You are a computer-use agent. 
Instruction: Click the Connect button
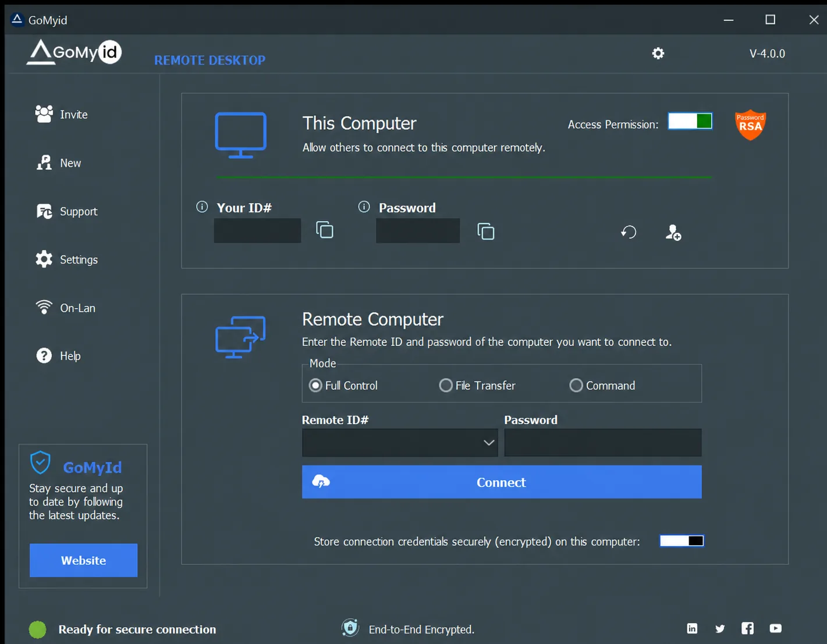[502, 482]
